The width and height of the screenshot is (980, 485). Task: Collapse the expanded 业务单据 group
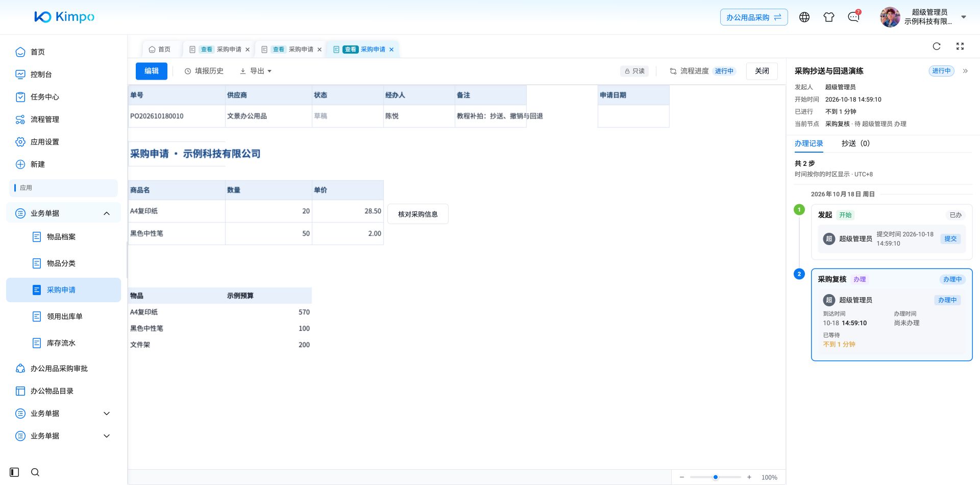coord(63,213)
